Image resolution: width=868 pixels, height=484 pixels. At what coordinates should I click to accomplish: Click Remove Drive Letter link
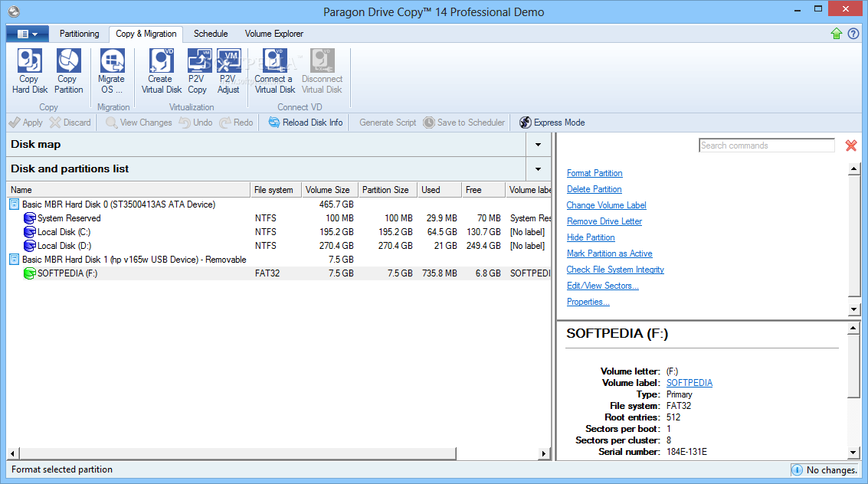[604, 221]
